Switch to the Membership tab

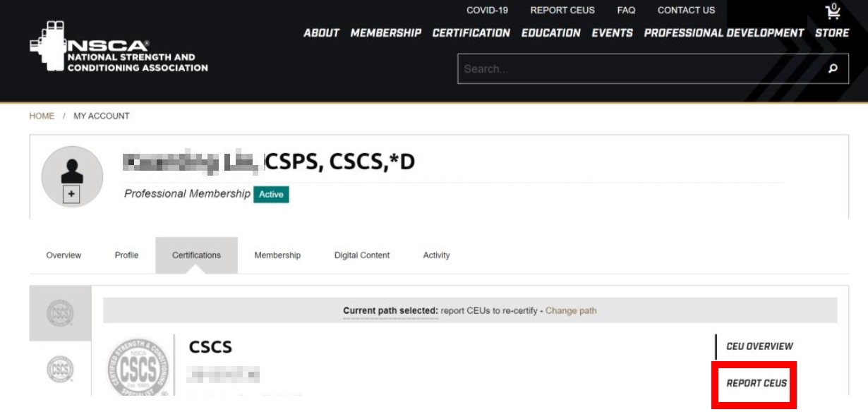277,255
